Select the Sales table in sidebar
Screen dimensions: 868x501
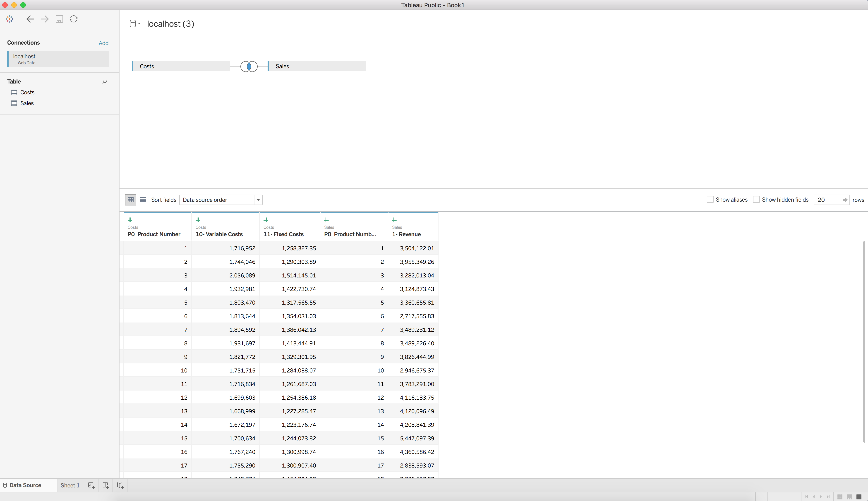pyautogui.click(x=27, y=103)
